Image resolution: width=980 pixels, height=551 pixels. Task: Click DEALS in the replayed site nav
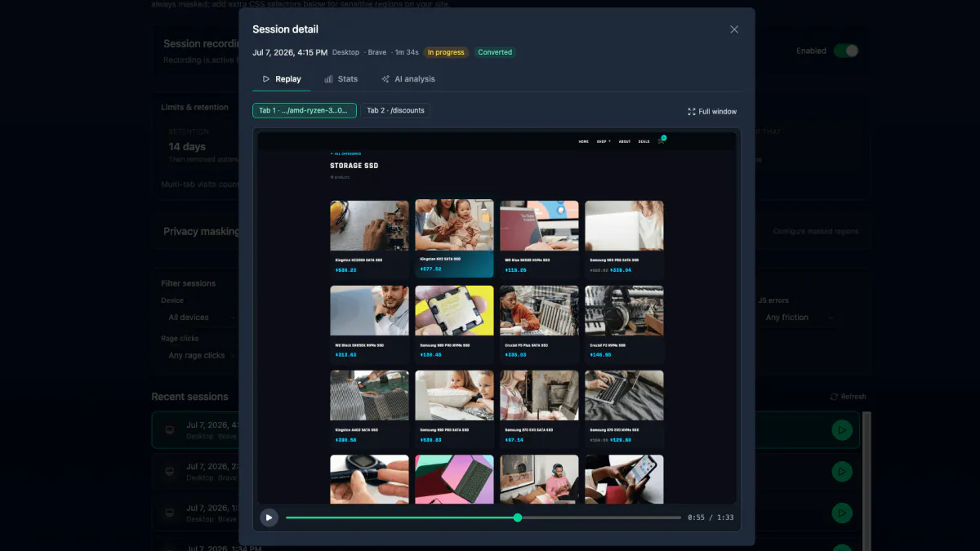coord(644,141)
